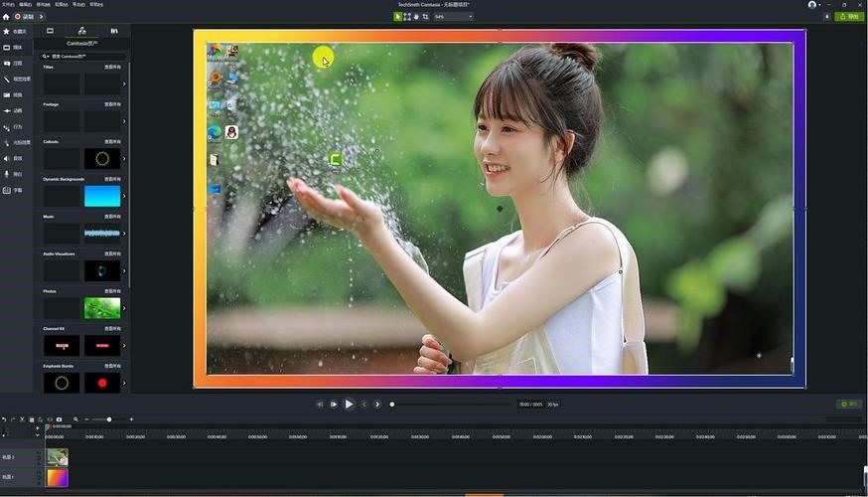The height and width of the screenshot is (497, 868).
Task: Switch to the Media Bin tab
Action: pos(50,31)
